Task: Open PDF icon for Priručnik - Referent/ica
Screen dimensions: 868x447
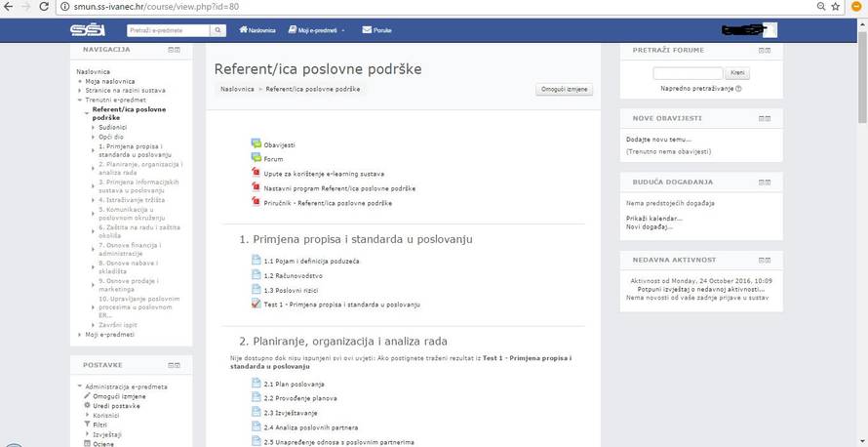Action: [256, 202]
